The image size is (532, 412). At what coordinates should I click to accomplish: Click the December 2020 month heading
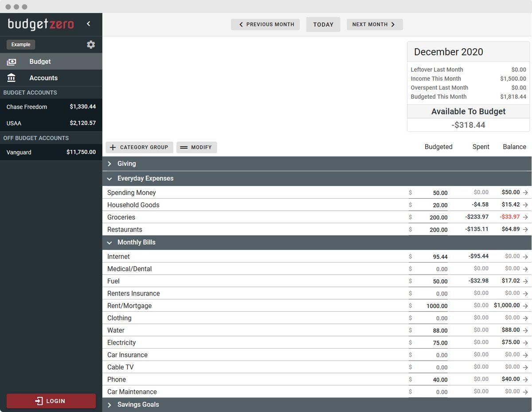tap(449, 52)
